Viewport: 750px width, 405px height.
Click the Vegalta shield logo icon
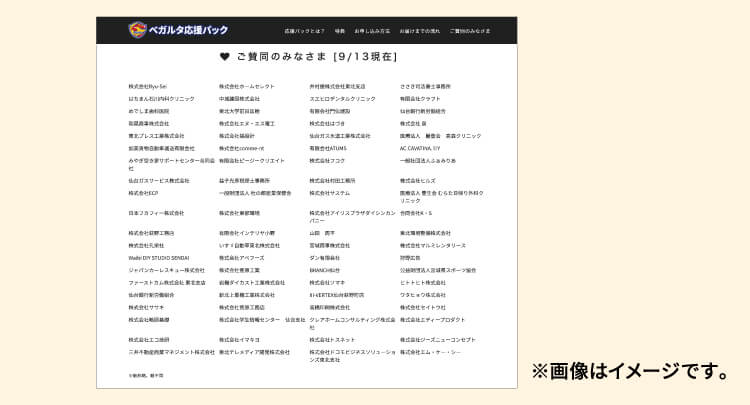click(137, 30)
